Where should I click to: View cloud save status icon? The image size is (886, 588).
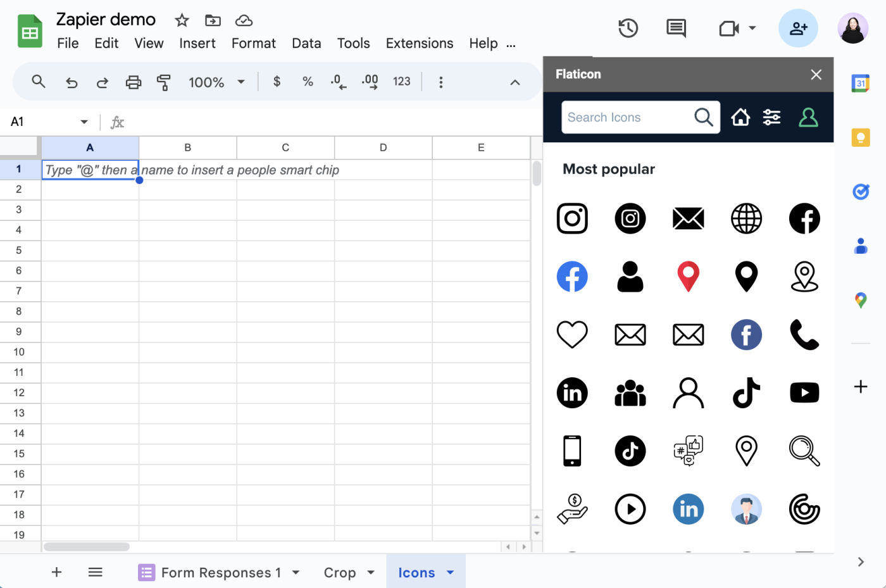(x=244, y=21)
